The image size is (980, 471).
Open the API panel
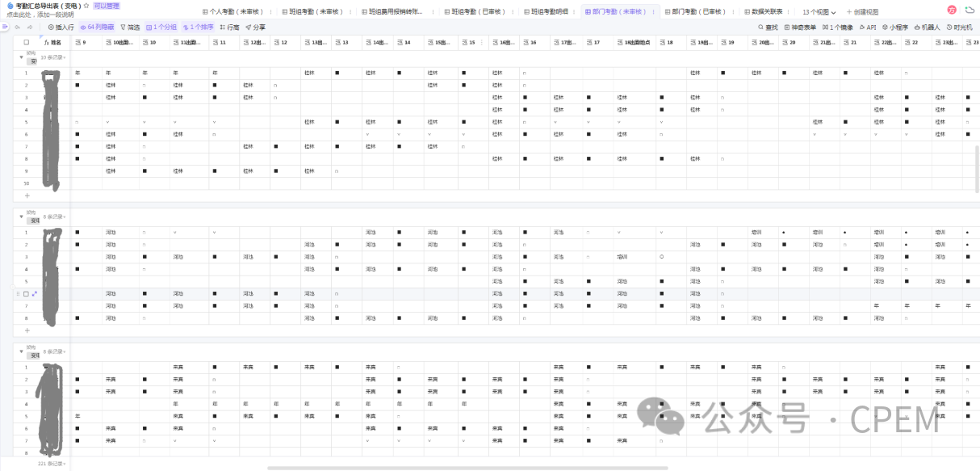pyautogui.click(x=868, y=27)
